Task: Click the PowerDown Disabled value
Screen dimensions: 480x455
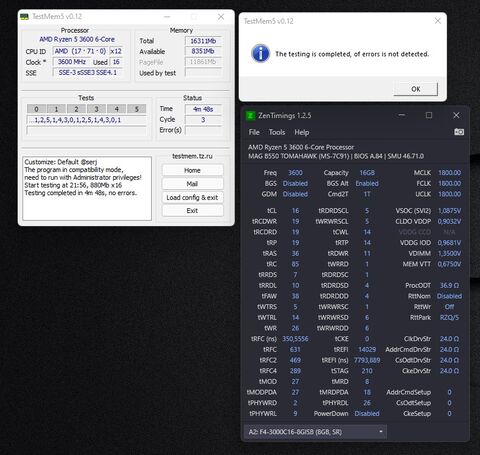Action: 367,413
